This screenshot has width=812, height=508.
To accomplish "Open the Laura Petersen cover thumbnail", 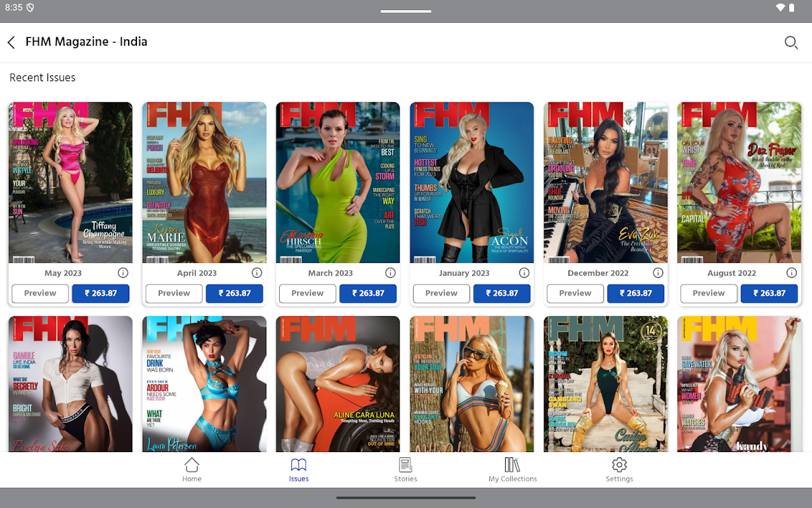I will 204,384.
